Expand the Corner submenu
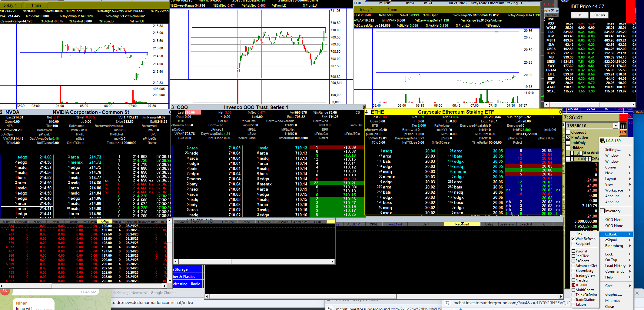The image size is (644, 310). (x=616, y=167)
